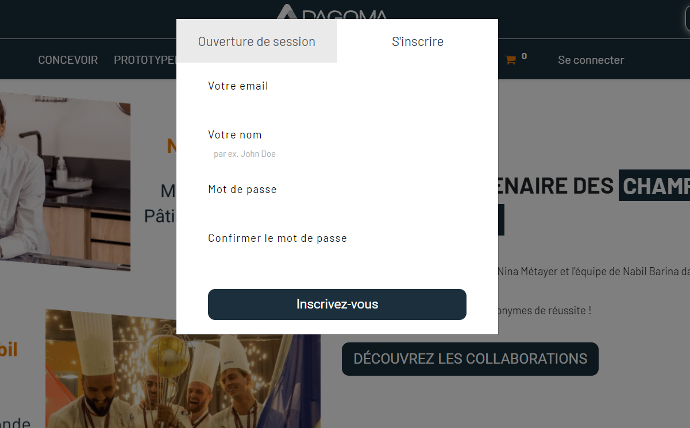690x428 pixels.
Task: Open the PROTOTYPE menu item
Action: pyautogui.click(x=145, y=60)
